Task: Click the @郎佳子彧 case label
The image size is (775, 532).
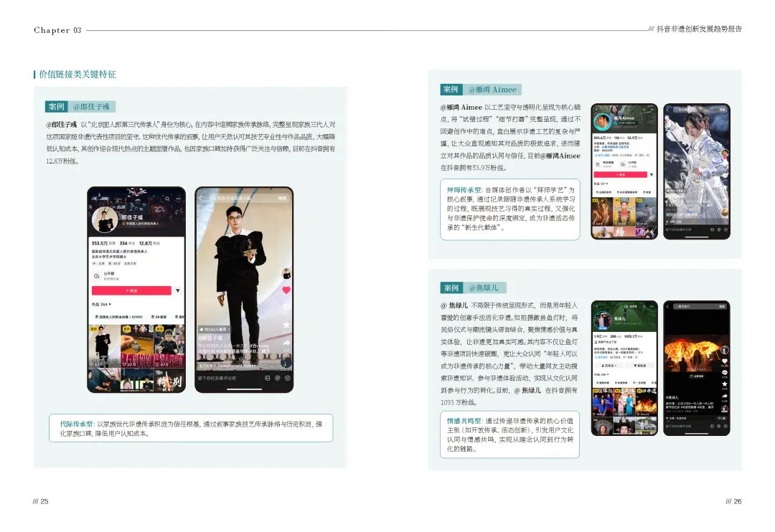Action: 91,107
